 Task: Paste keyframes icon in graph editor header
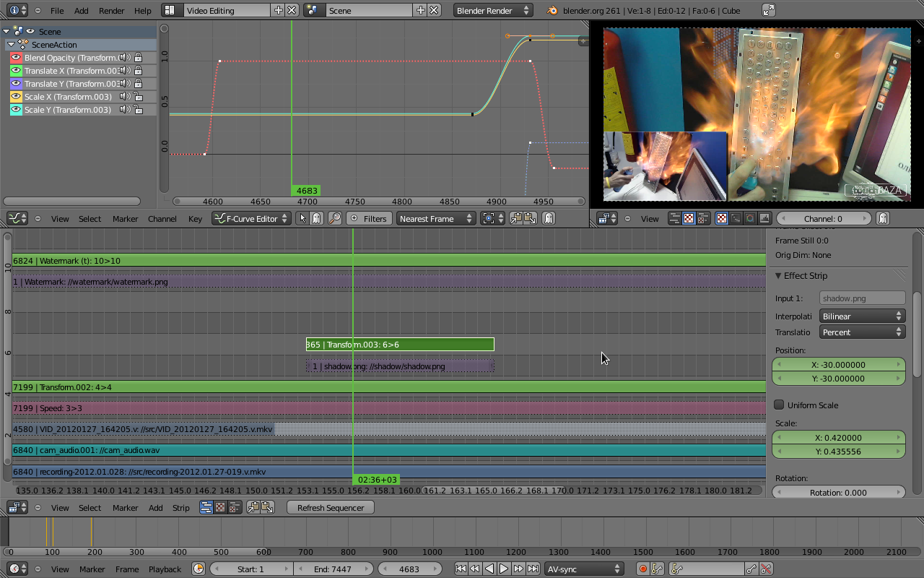tap(530, 218)
